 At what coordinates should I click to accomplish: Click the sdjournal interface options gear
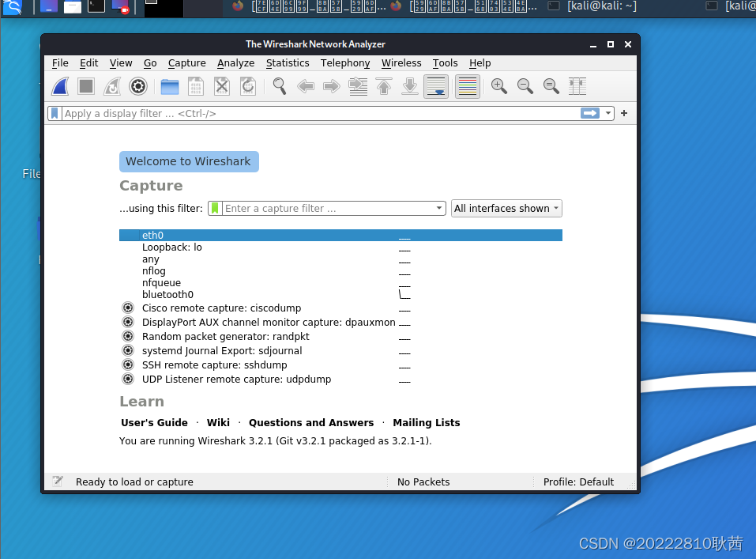[128, 350]
